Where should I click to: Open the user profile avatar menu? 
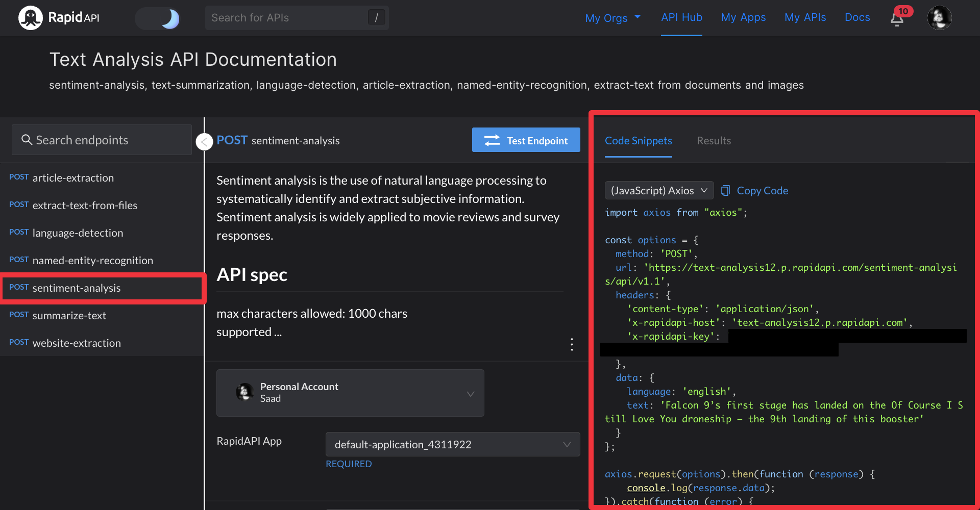point(939,18)
